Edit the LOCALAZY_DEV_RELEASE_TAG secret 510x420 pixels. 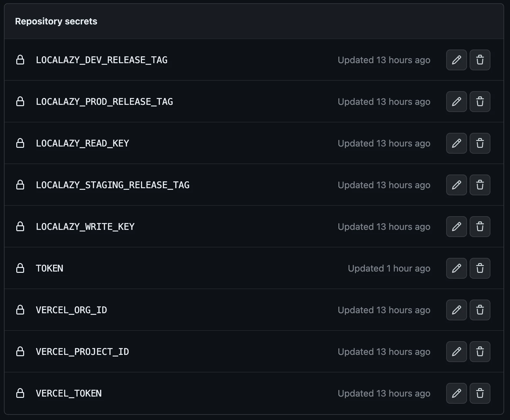click(x=456, y=60)
